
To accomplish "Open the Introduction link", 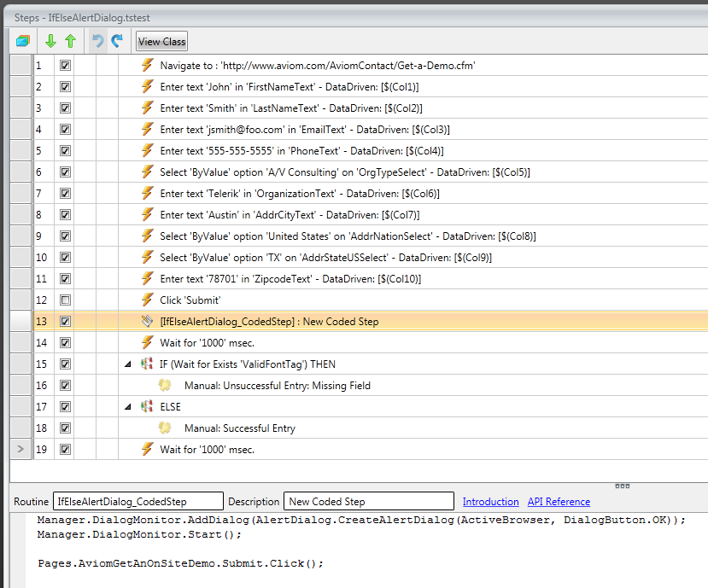I will pos(490,502).
